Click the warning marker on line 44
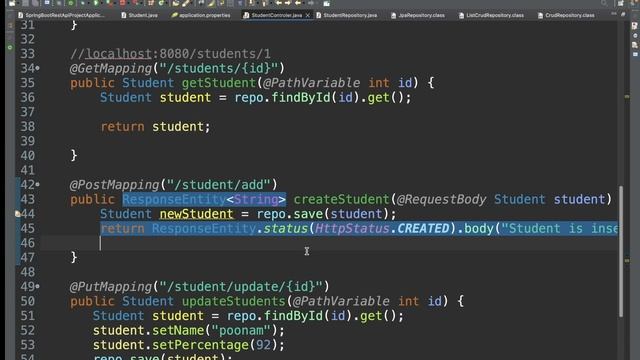 tap(18, 213)
